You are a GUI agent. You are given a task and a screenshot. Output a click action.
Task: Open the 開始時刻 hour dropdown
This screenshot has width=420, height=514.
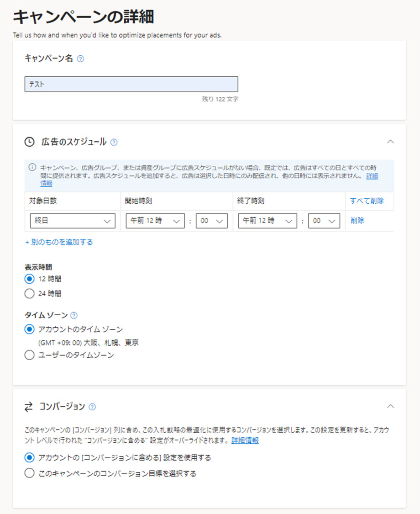tap(155, 221)
